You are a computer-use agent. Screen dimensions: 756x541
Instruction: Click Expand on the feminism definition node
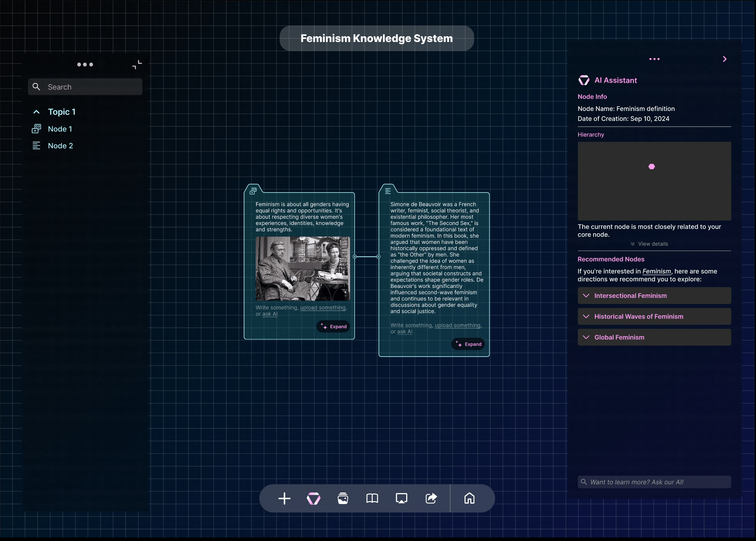(x=333, y=326)
